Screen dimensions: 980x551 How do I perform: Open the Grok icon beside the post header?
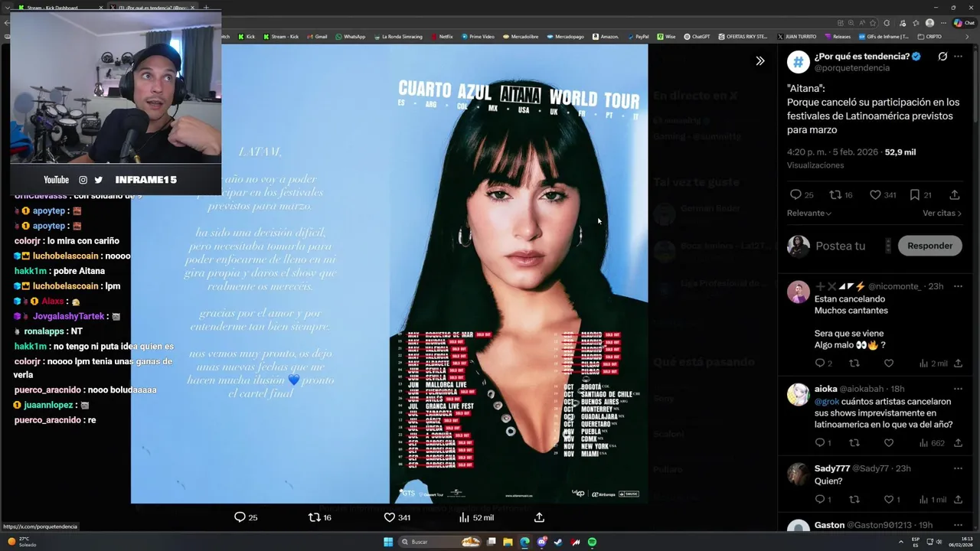pos(942,57)
